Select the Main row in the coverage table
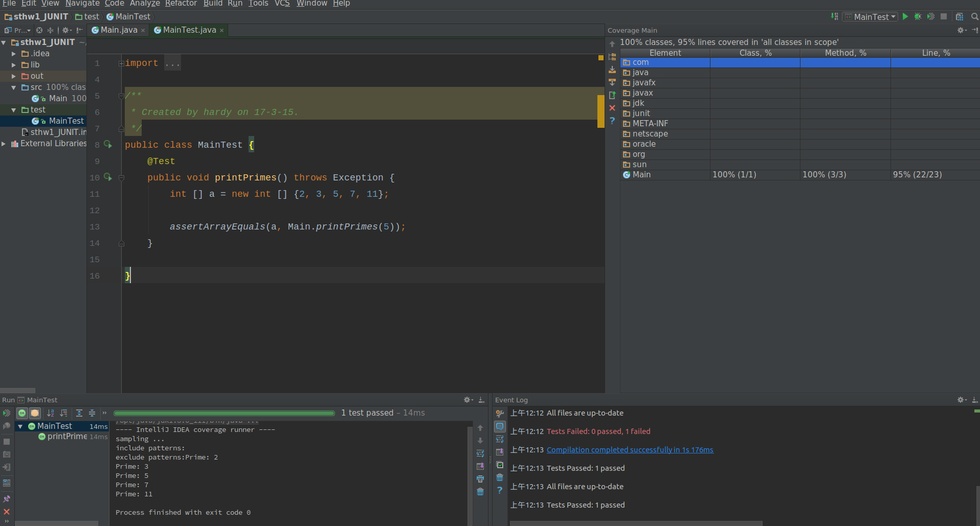 (800, 175)
